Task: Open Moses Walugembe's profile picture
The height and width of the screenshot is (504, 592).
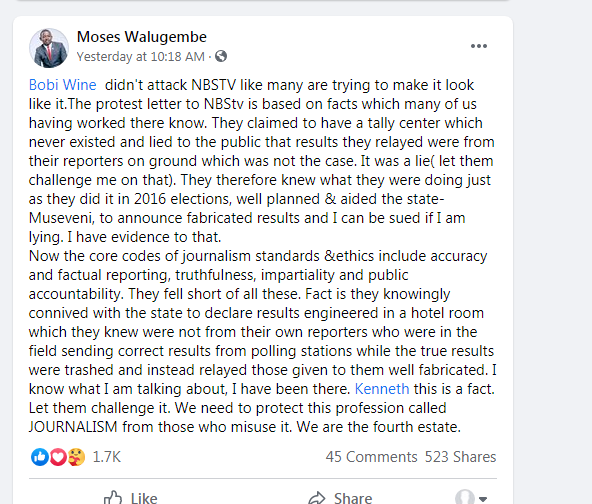Action: pyautogui.click(x=49, y=48)
